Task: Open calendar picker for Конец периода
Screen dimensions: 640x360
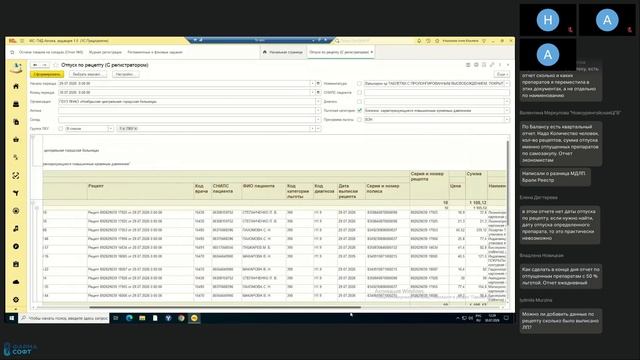Action: click(x=318, y=92)
